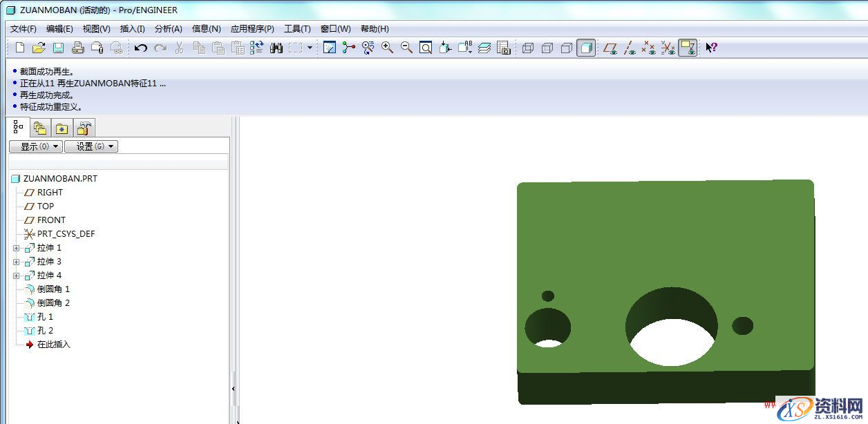Open the 显示(O) dropdown
Image resolution: width=868 pixels, height=424 pixels.
point(35,146)
